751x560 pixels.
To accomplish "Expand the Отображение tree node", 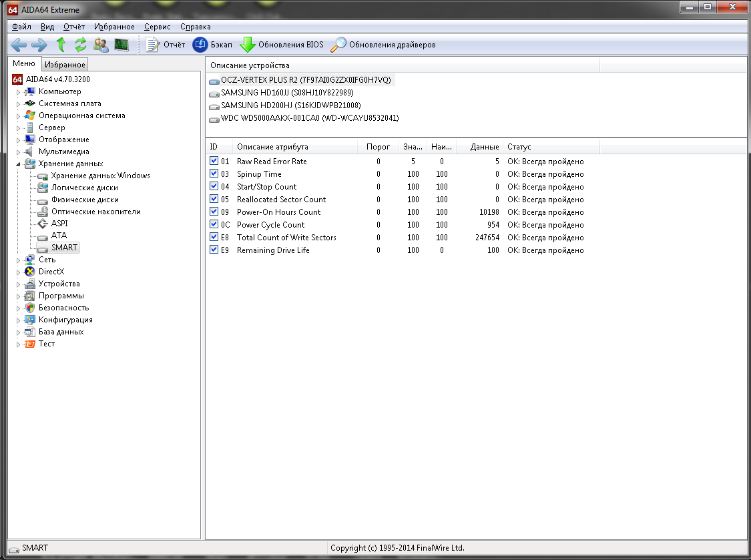I will tap(18, 140).
